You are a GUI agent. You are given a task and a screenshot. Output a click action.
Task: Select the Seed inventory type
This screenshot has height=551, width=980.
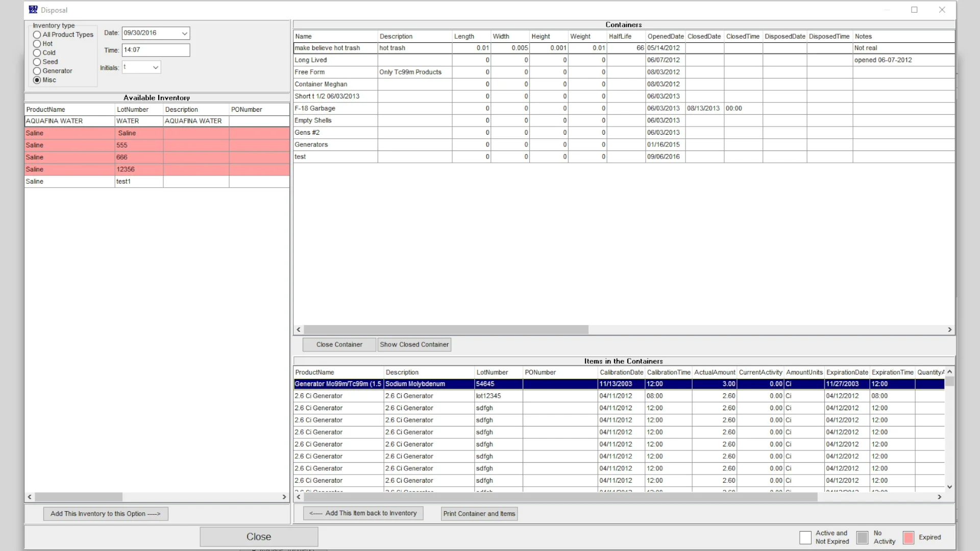click(x=37, y=62)
